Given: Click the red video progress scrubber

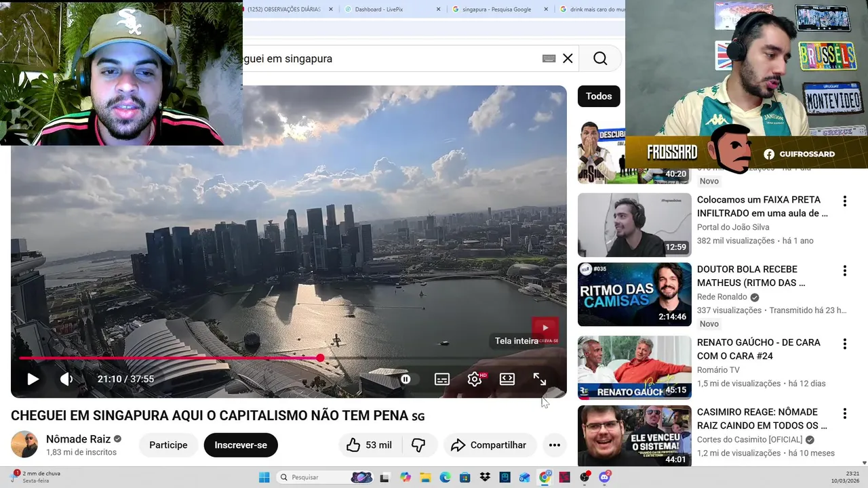Looking at the screenshot, I should tap(320, 358).
